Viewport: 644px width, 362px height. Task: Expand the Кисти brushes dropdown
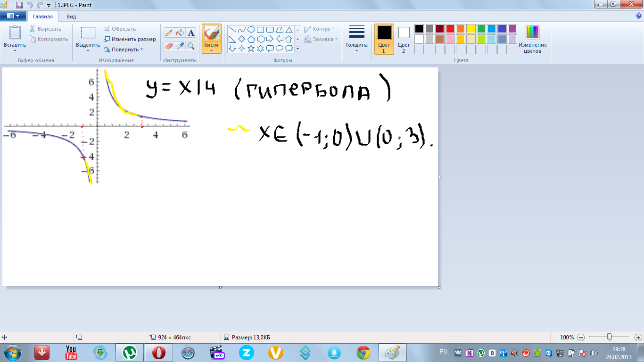[212, 50]
